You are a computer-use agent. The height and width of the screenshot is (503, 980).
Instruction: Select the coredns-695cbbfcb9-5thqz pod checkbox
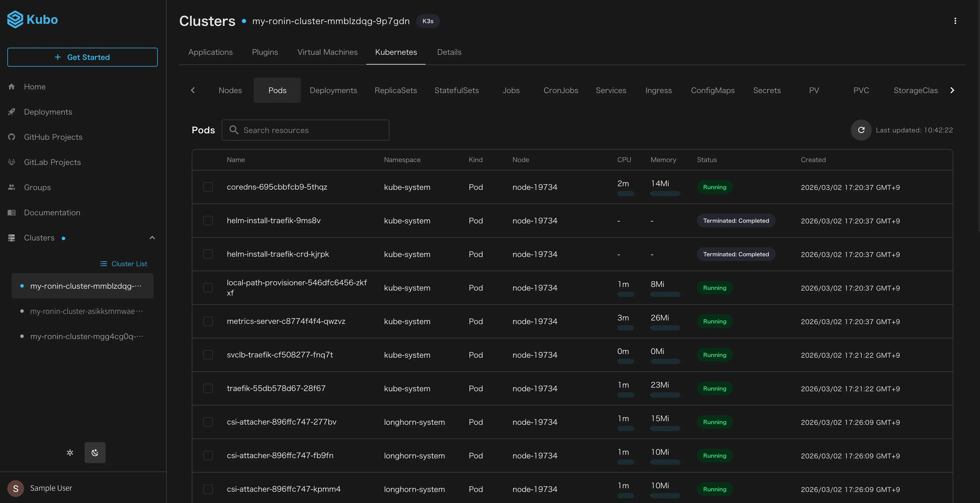[208, 187]
